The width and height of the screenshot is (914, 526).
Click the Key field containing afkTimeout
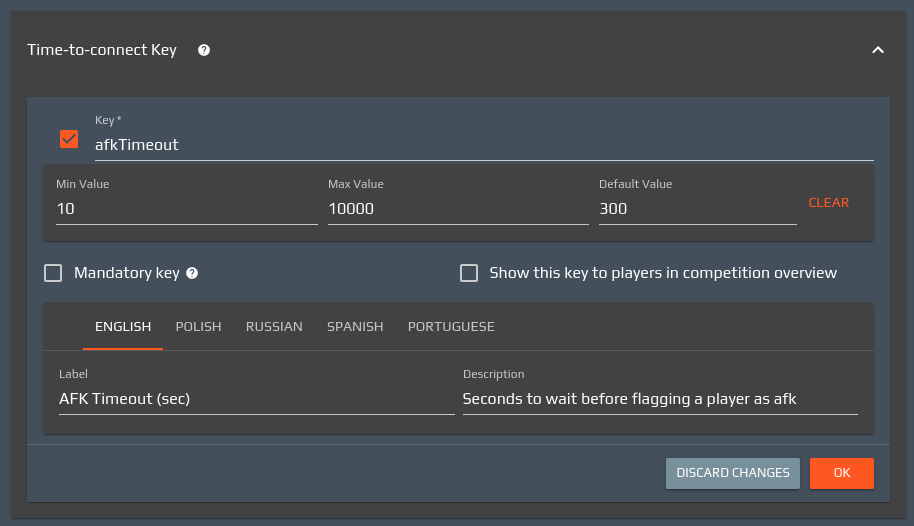[x=483, y=145]
